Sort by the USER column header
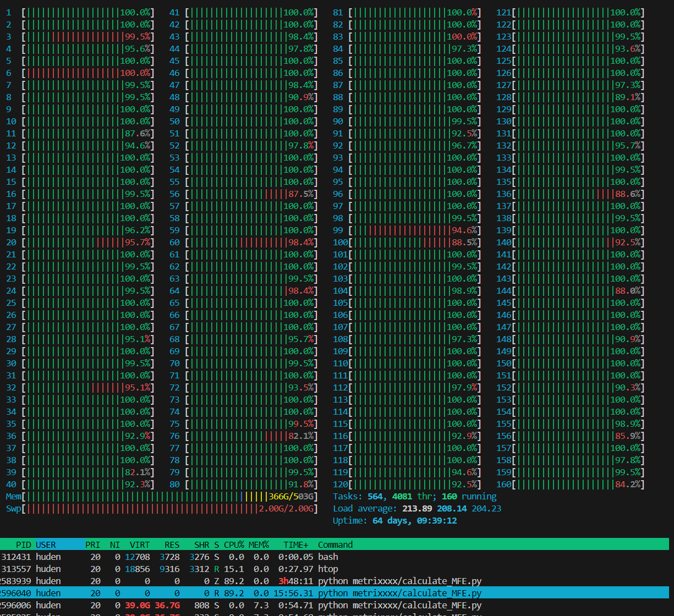 click(46, 544)
